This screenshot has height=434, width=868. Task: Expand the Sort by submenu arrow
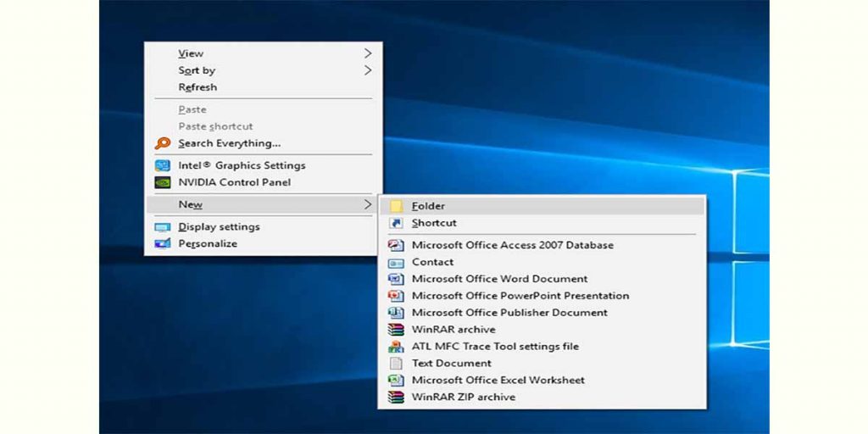(x=368, y=70)
